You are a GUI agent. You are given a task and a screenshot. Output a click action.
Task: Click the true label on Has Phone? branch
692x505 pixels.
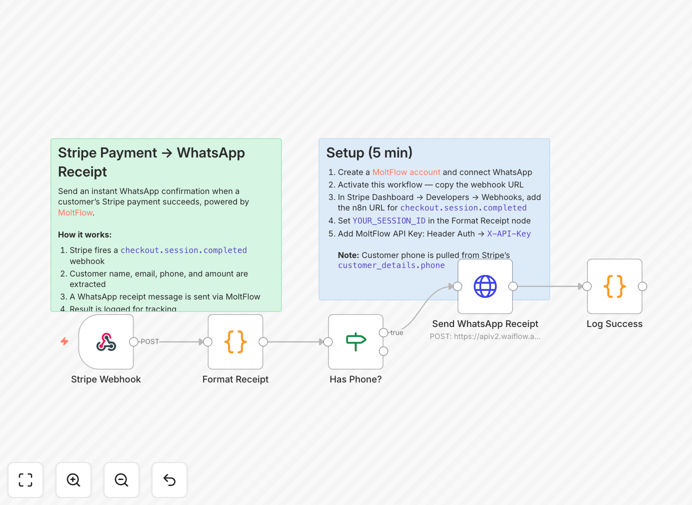click(x=397, y=332)
